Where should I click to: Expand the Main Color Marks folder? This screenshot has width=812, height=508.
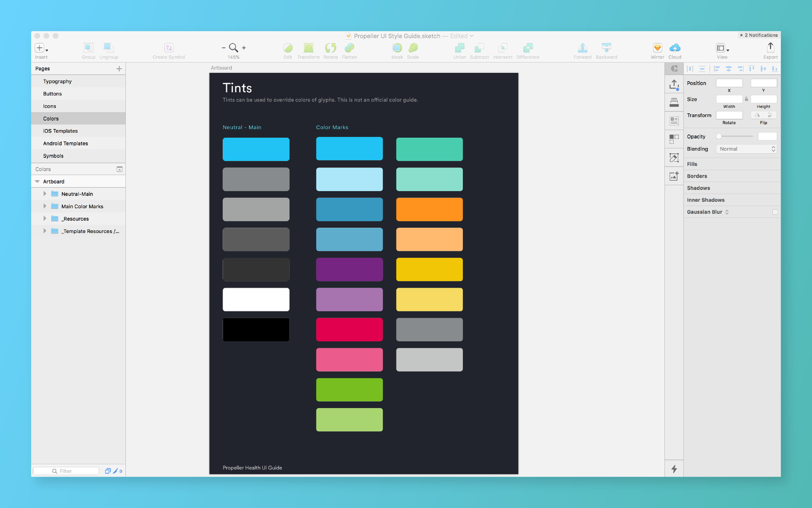click(45, 206)
